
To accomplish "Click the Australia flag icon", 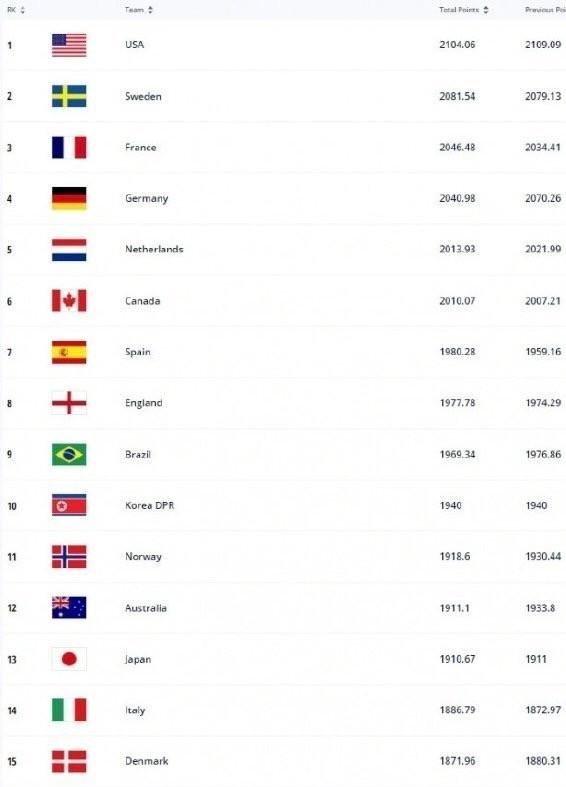I will 69,608.
